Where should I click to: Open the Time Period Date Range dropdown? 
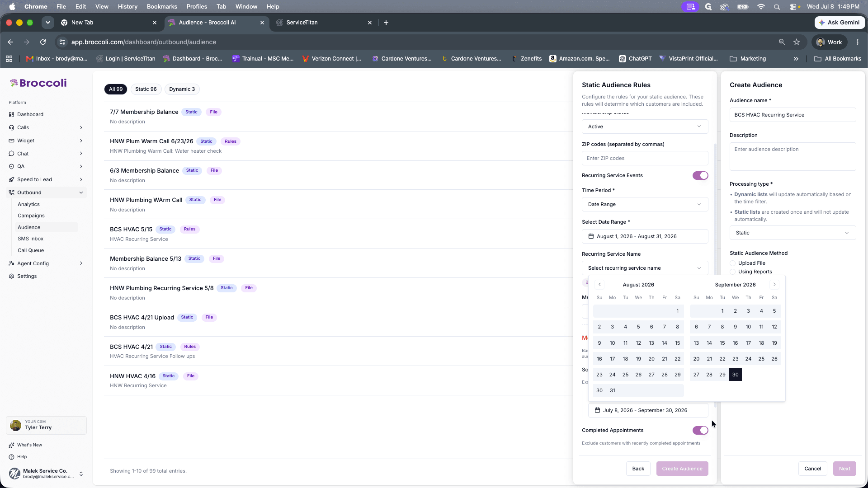coord(645,204)
